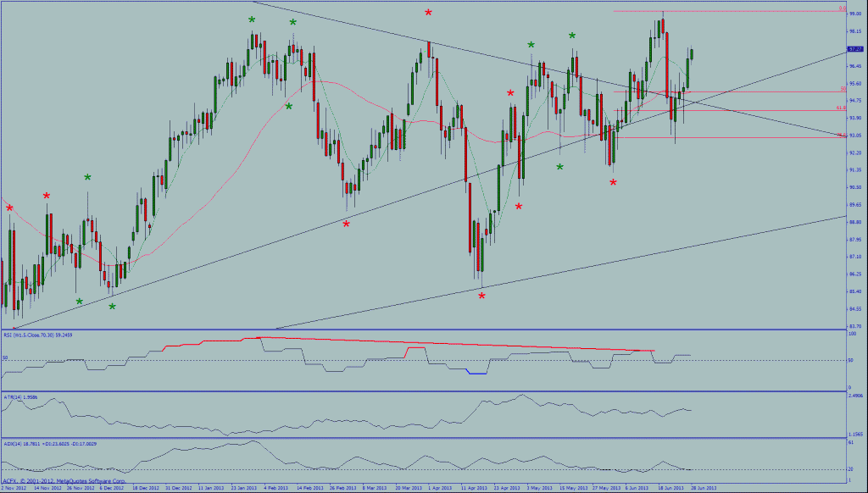Screen dimensions: 868x493
Task: Click the red star below the mid-April 2013 low
Action: tap(481, 296)
